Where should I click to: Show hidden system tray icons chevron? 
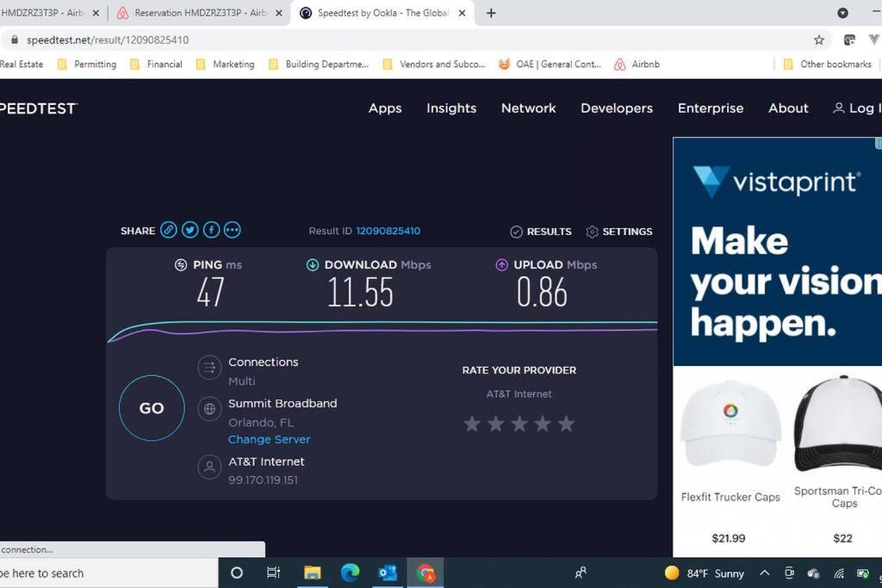765,573
